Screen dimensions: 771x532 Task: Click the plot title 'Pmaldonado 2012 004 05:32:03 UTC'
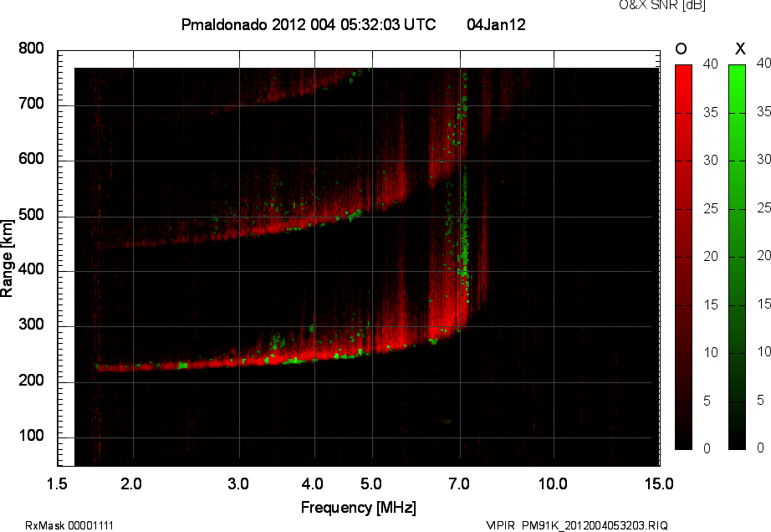click(309, 24)
